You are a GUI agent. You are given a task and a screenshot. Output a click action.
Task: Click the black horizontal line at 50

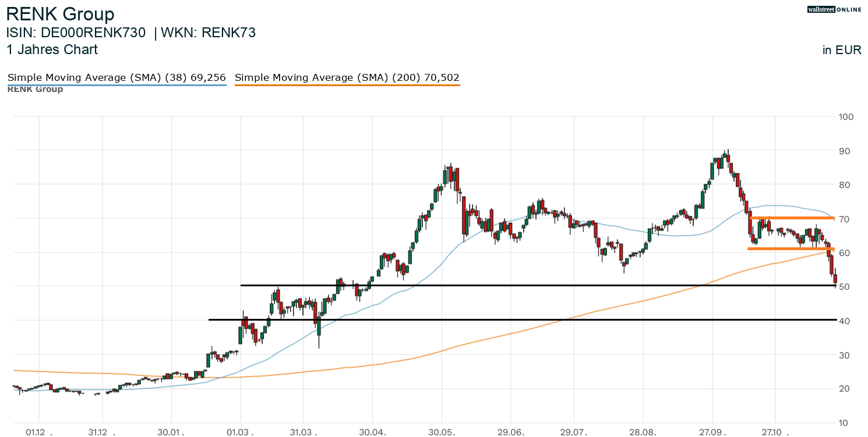(x=538, y=285)
